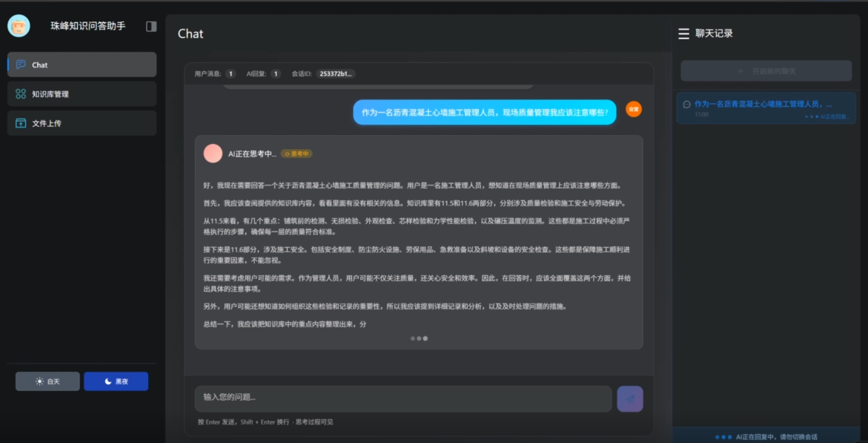Select the 沥青混凝土心墙 conversation in chat history
868x443 pixels.
pyautogui.click(x=766, y=108)
